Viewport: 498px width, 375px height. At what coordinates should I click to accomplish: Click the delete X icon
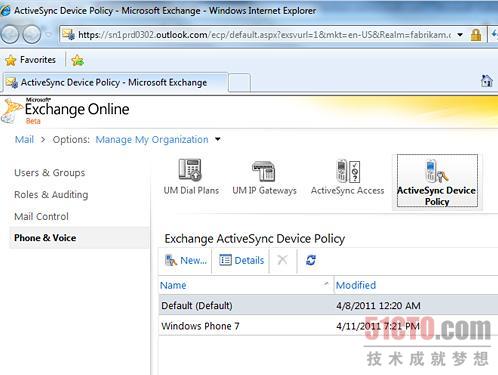point(282,260)
